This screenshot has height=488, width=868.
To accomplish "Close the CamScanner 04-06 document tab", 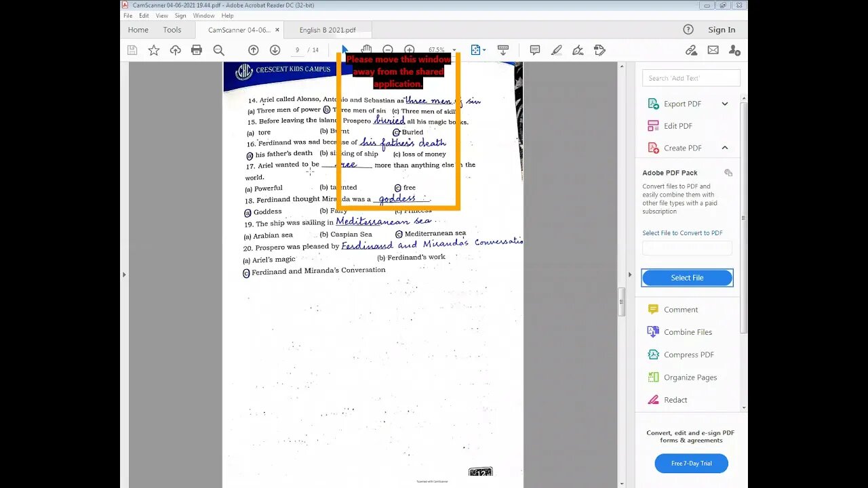I will pos(277,30).
